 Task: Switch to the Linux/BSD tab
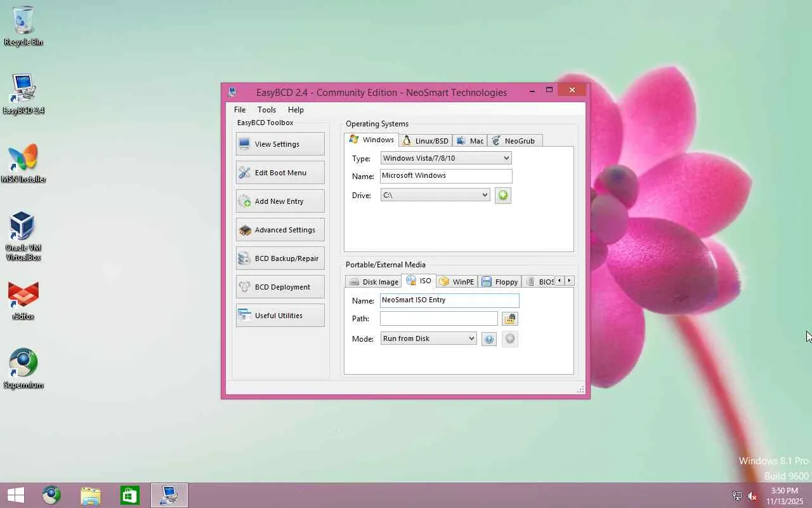pyautogui.click(x=426, y=141)
